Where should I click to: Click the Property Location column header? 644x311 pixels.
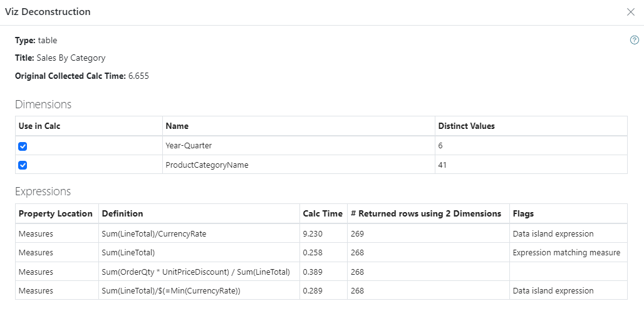coord(55,213)
